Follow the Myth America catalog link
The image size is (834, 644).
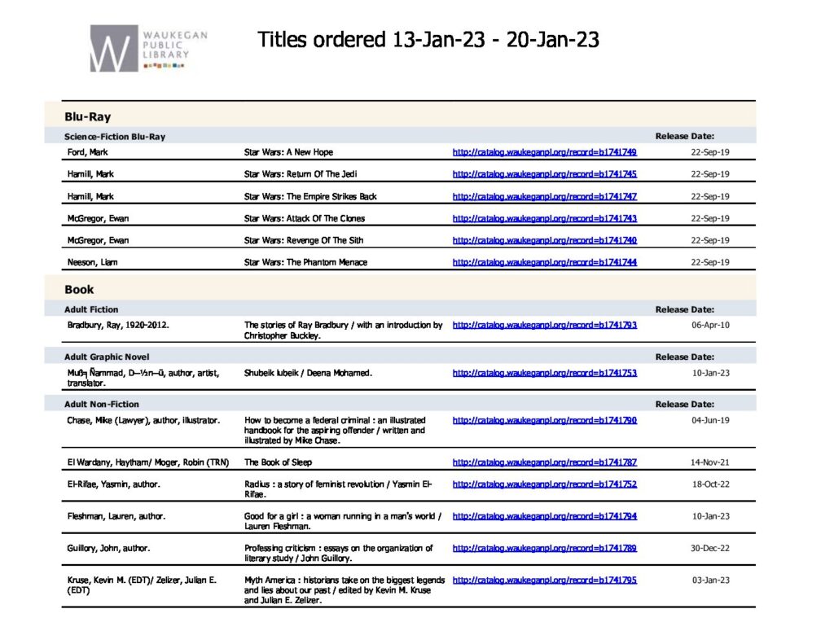point(544,580)
